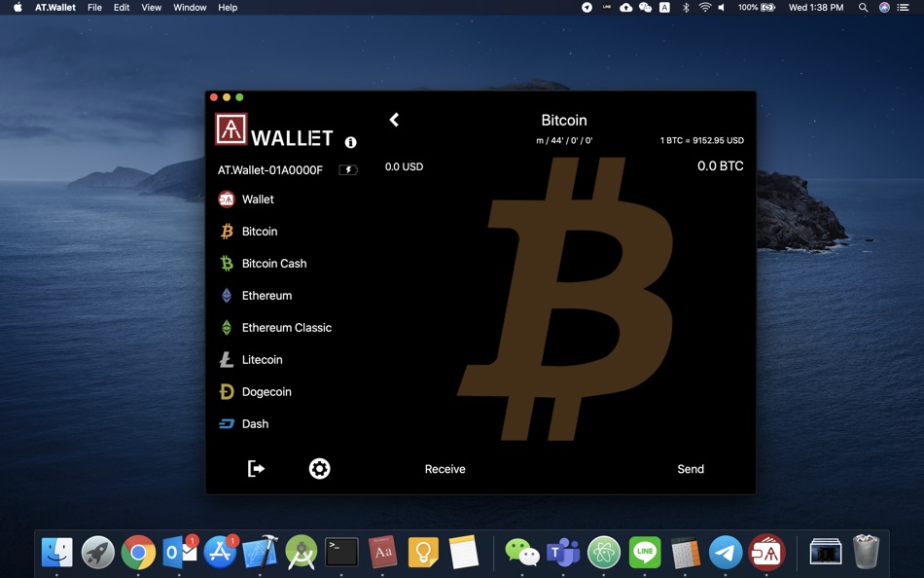Open Telegram from the Dock
The image size is (924, 578).
(x=726, y=553)
